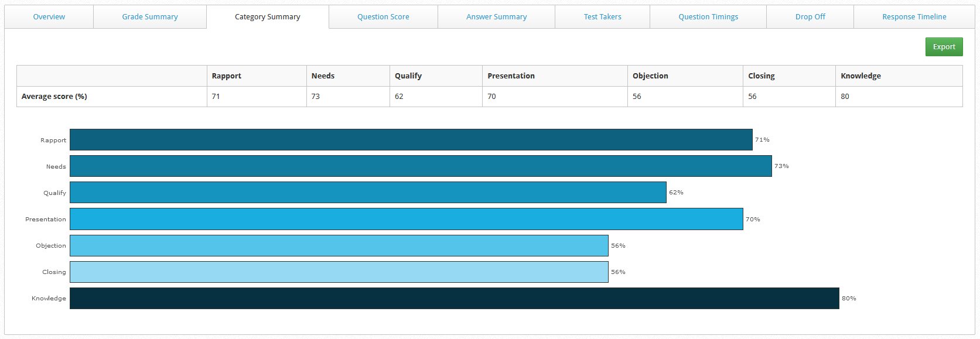This screenshot has height=339, width=980.
Task: Click the dark Knowledge bar
Action: pyautogui.click(x=454, y=299)
